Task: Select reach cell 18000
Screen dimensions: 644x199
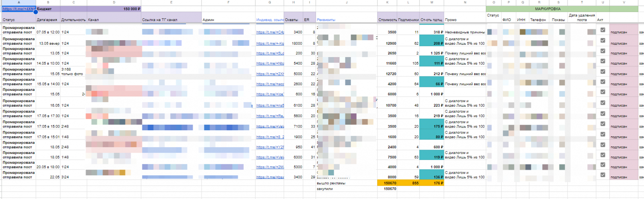Action: pos(293,41)
